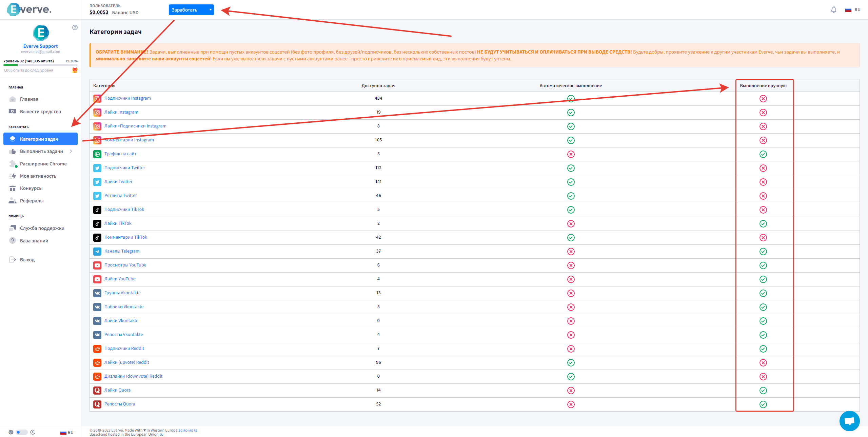Click the YouTube icon beside Лайки YouTube
The height and width of the screenshot is (437, 868).
pos(97,279)
